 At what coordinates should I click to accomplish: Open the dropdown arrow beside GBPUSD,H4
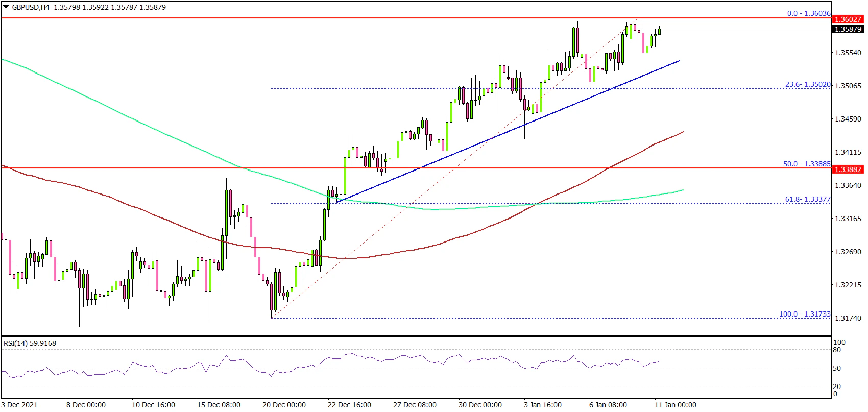pos(6,7)
